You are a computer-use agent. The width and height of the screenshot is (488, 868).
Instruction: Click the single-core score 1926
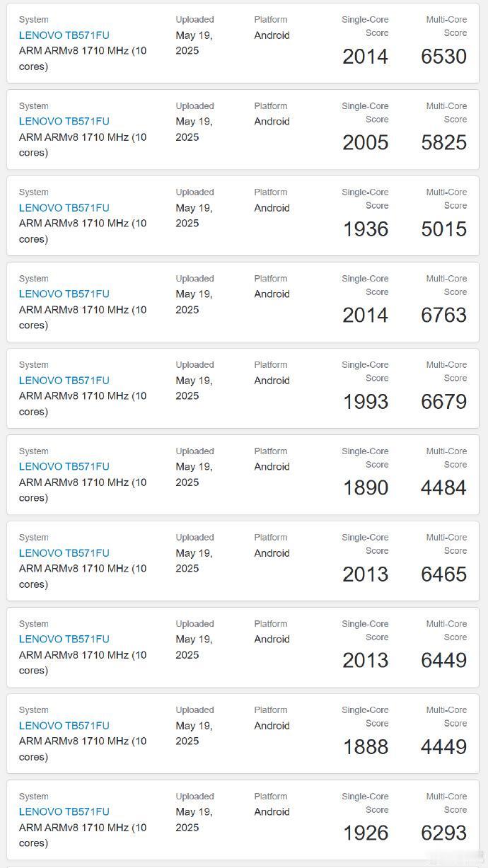(366, 833)
